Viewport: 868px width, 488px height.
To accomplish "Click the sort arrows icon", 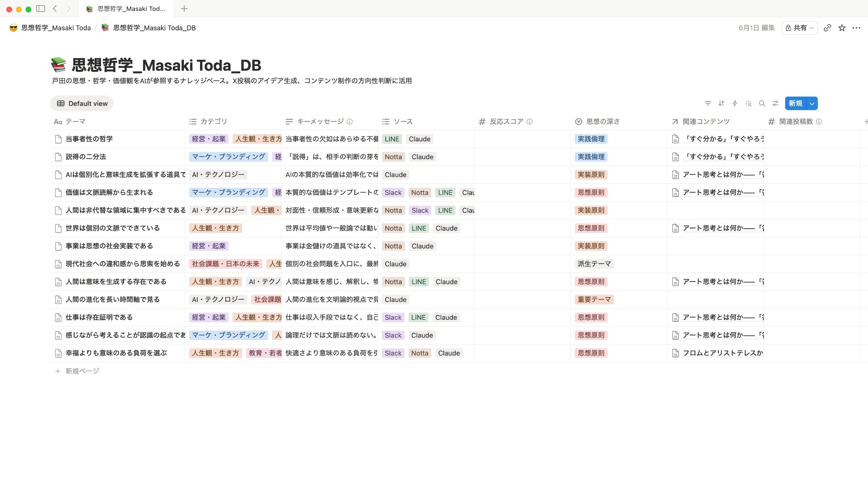I will (x=721, y=103).
